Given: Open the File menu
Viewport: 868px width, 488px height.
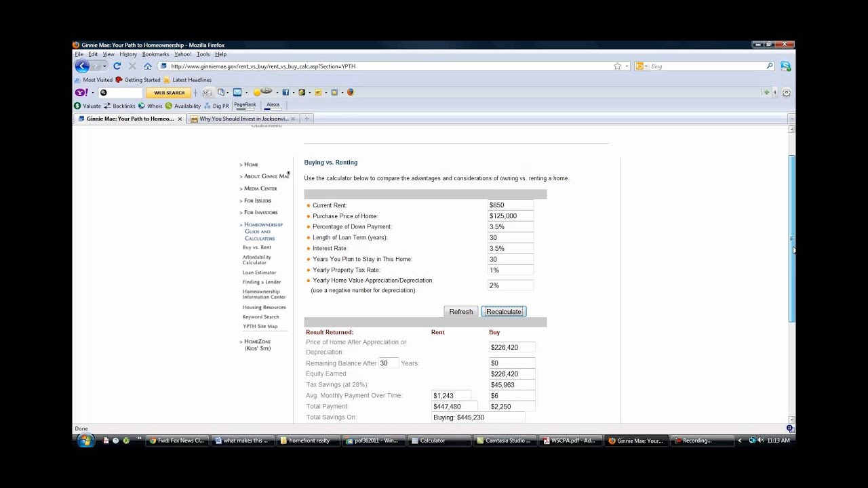Looking at the screenshot, I should coord(79,54).
